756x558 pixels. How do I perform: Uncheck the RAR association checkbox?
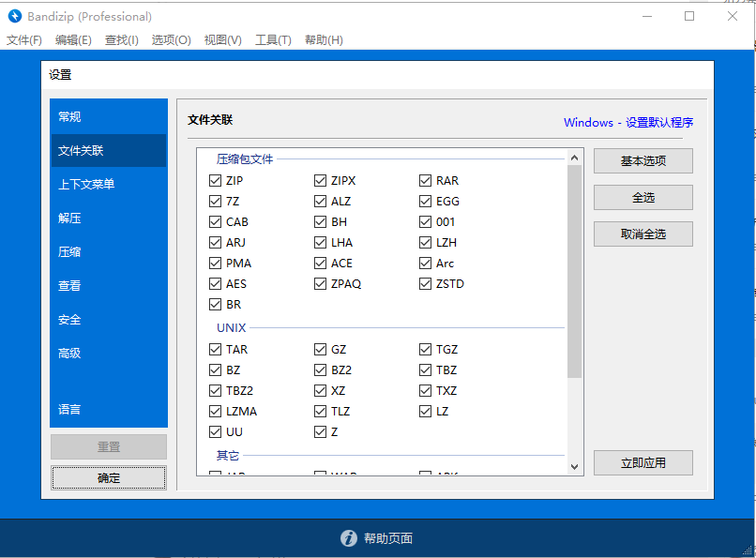point(425,181)
